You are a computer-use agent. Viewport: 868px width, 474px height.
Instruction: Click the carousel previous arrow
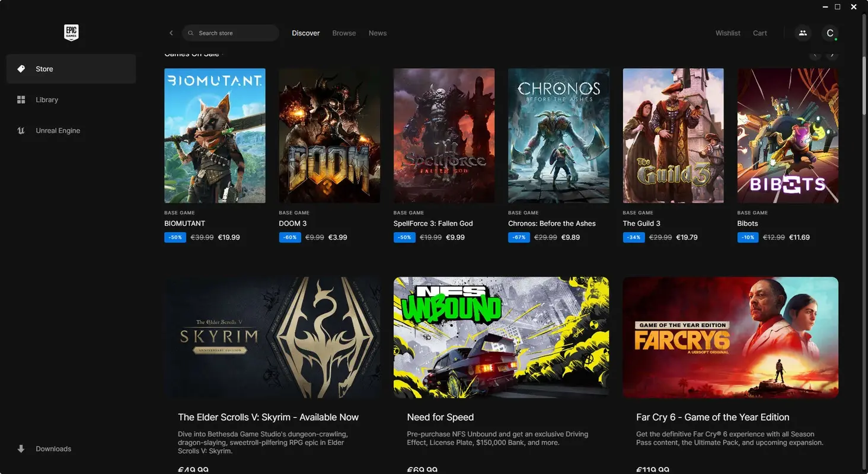[815, 54]
